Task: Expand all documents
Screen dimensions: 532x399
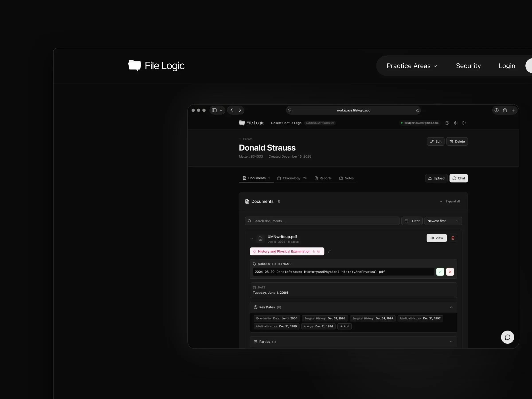Action: 449,201
